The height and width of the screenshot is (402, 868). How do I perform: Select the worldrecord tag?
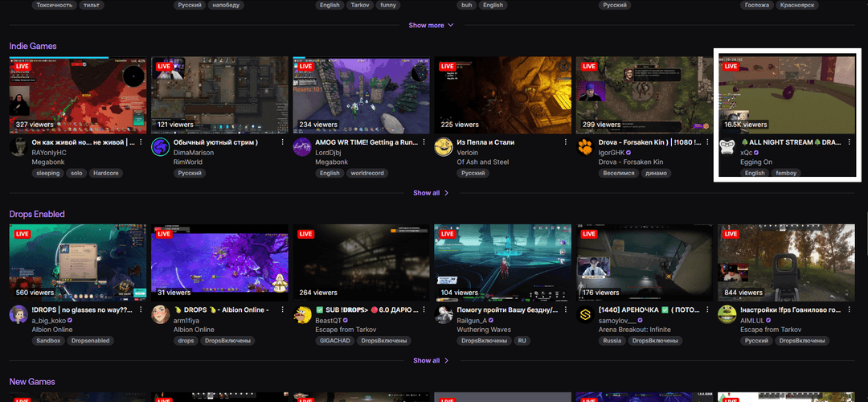click(x=367, y=173)
